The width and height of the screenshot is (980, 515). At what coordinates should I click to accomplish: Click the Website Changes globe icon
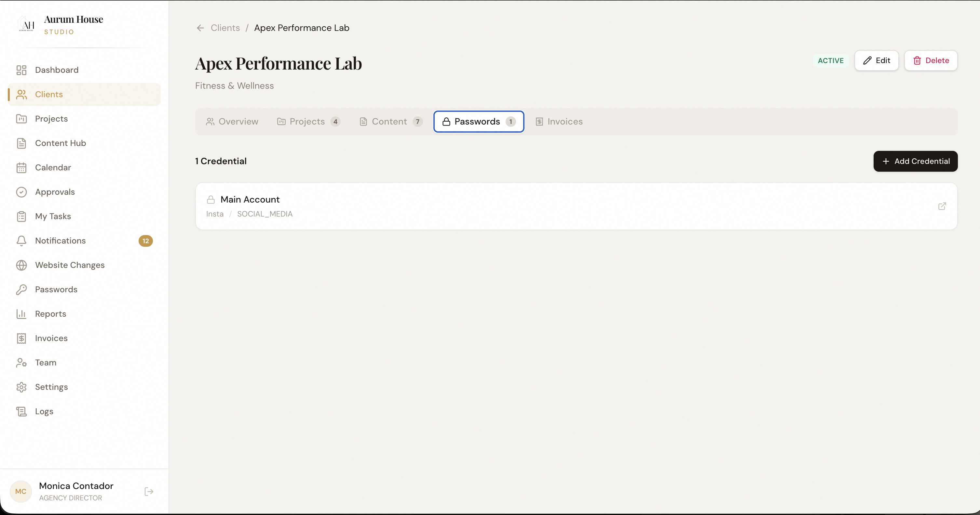(x=22, y=265)
